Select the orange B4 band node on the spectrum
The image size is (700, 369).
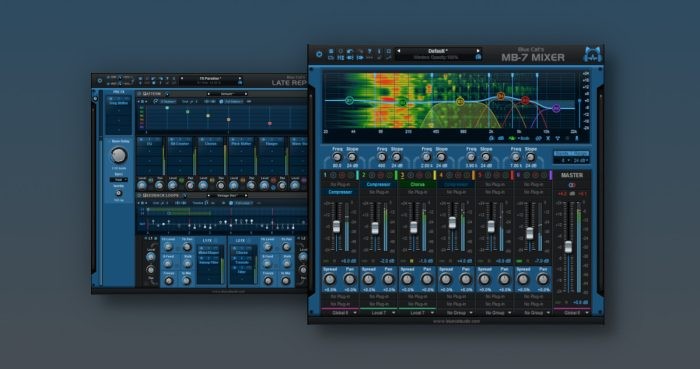(501, 96)
